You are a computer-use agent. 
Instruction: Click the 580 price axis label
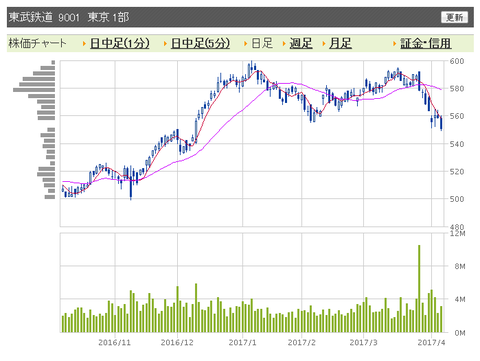tap(457, 89)
